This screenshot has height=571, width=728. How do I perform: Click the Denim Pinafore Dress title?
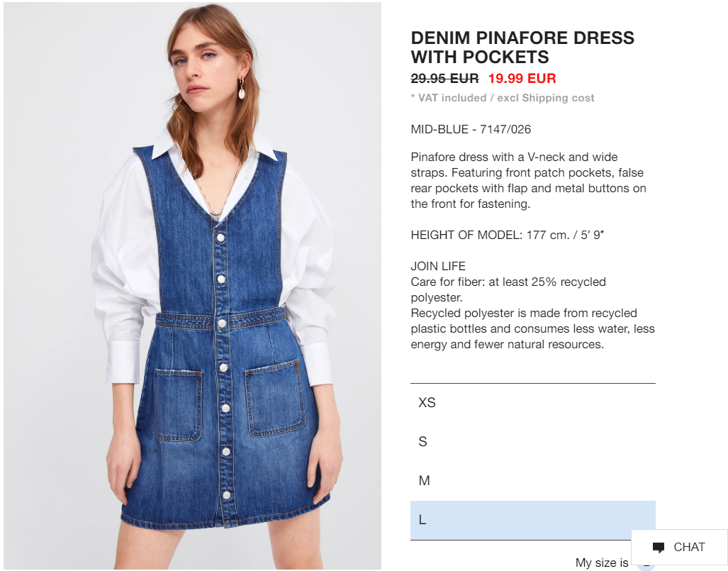[x=522, y=48]
